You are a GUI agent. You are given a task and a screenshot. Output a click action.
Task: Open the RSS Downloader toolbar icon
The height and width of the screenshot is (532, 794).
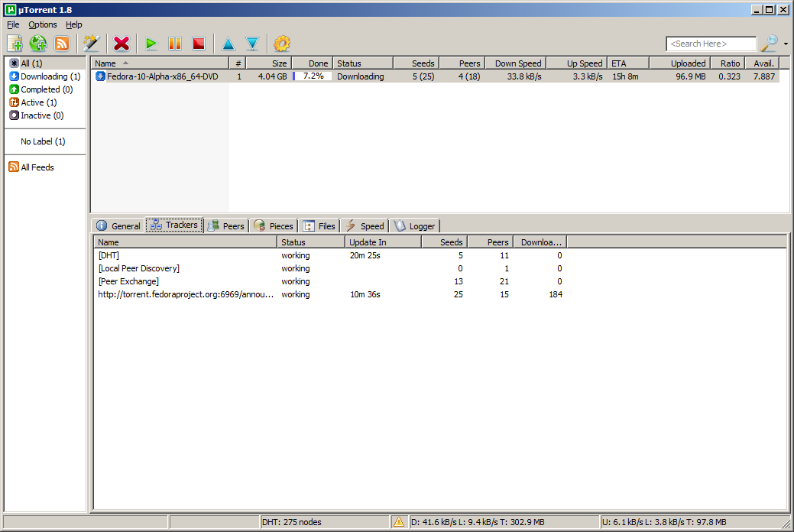click(x=62, y=44)
